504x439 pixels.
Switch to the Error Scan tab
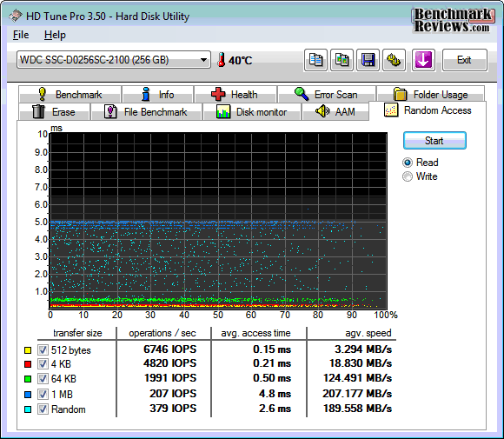327,94
